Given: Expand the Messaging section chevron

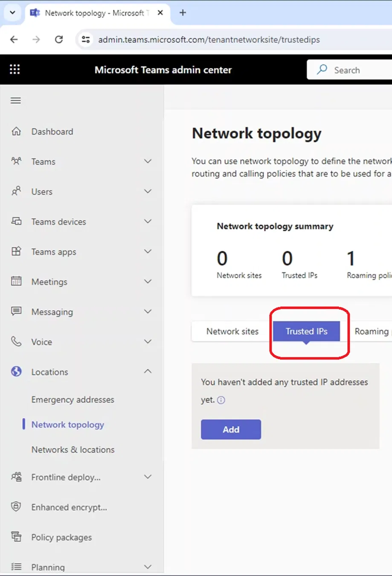Looking at the screenshot, I should [148, 311].
